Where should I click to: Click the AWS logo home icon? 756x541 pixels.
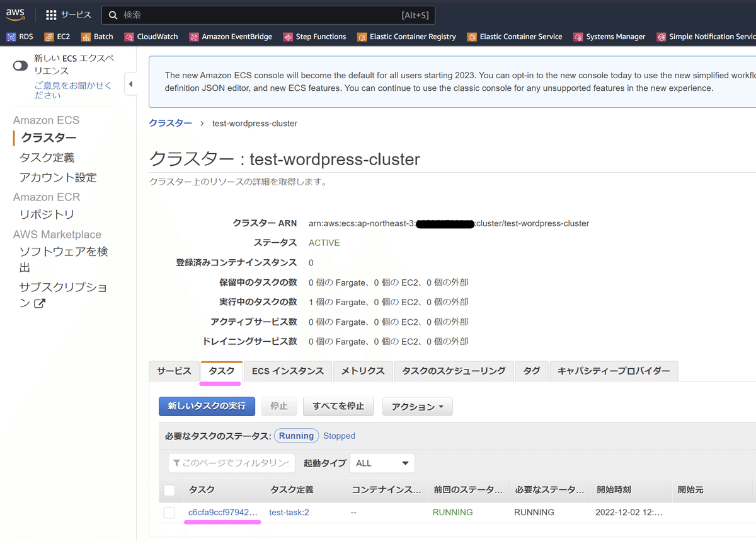tap(15, 14)
